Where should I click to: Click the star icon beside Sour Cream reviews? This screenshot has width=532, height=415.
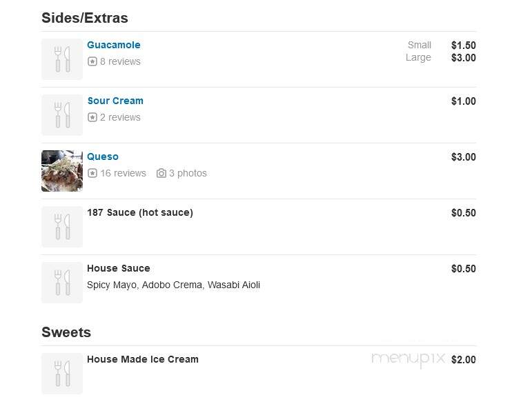click(92, 117)
